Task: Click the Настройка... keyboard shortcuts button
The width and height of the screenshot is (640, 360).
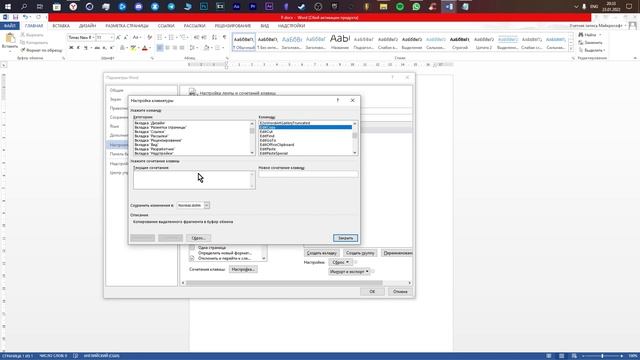Action: tap(243, 269)
